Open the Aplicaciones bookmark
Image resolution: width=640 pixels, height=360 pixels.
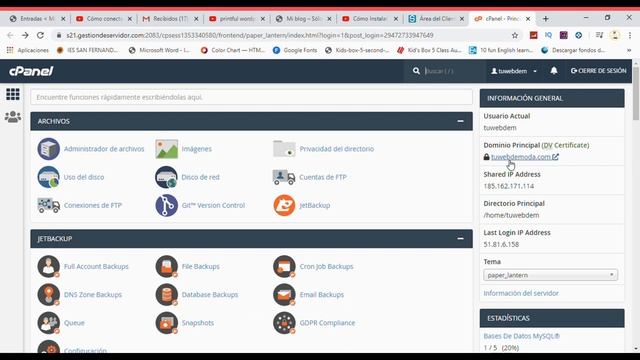click(x=28, y=50)
